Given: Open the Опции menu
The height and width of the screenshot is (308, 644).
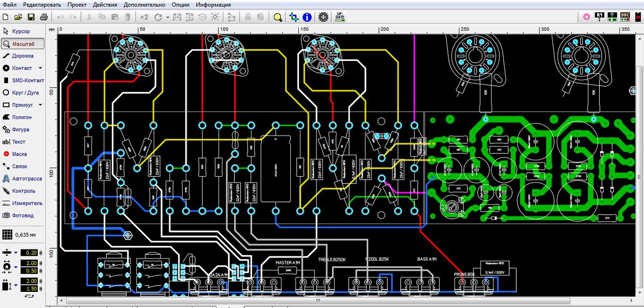Looking at the screenshot, I should [x=181, y=5].
